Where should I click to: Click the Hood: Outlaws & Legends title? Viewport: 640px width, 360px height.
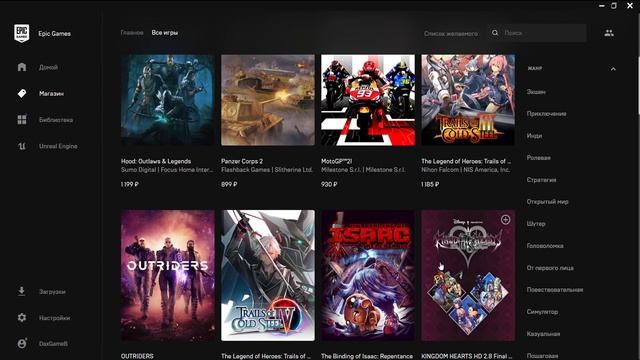156,161
